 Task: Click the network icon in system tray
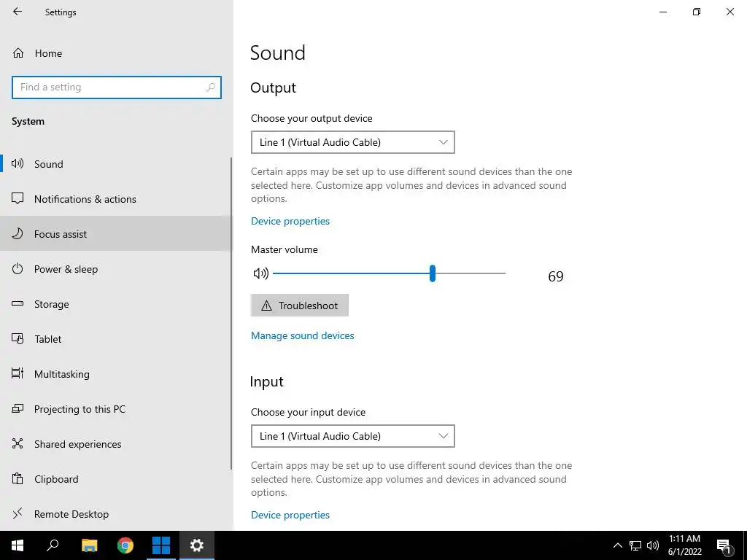[x=635, y=545]
